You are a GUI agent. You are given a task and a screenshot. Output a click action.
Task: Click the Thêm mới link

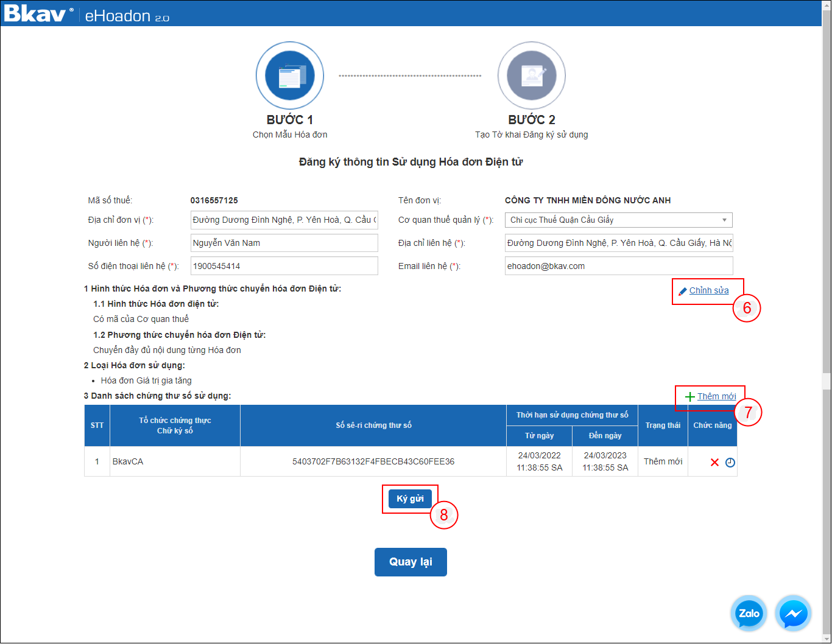[x=716, y=396]
